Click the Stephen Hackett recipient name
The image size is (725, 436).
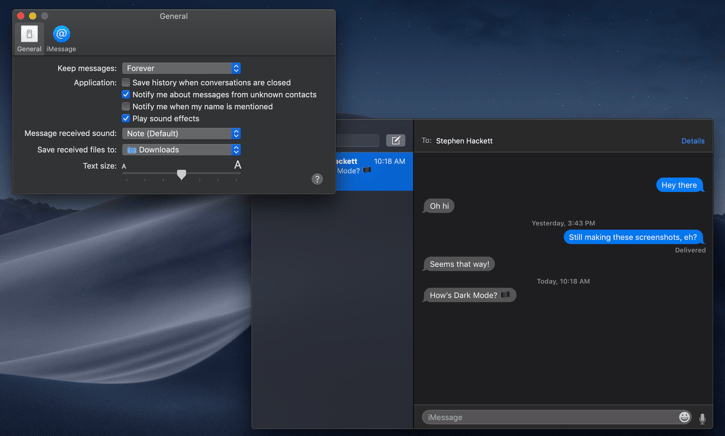click(464, 141)
